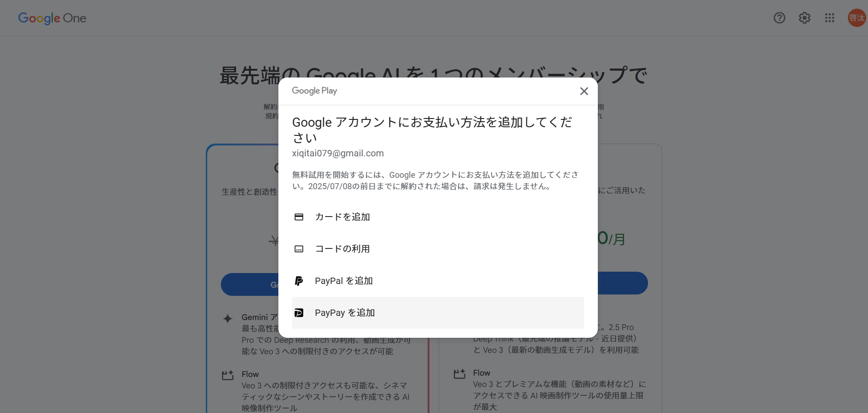
Task: Choose PayPal を追加 payment method
Action: pyautogui.click(x=438, y=281)
